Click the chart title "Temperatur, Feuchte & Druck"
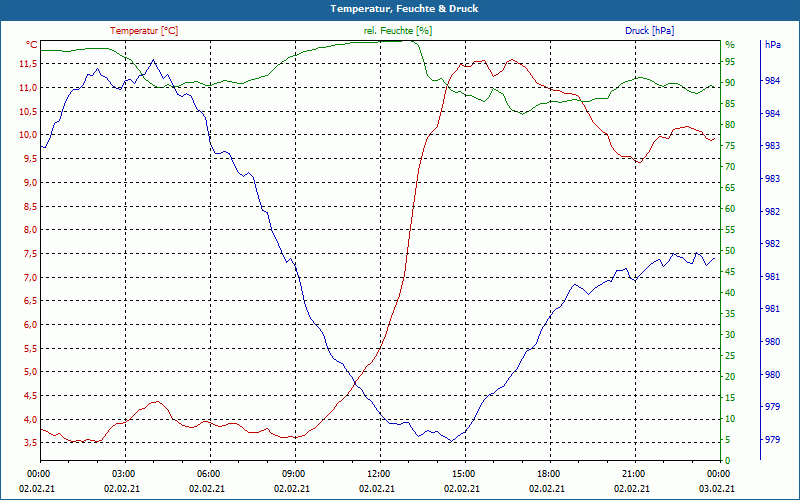 point(404,9)
